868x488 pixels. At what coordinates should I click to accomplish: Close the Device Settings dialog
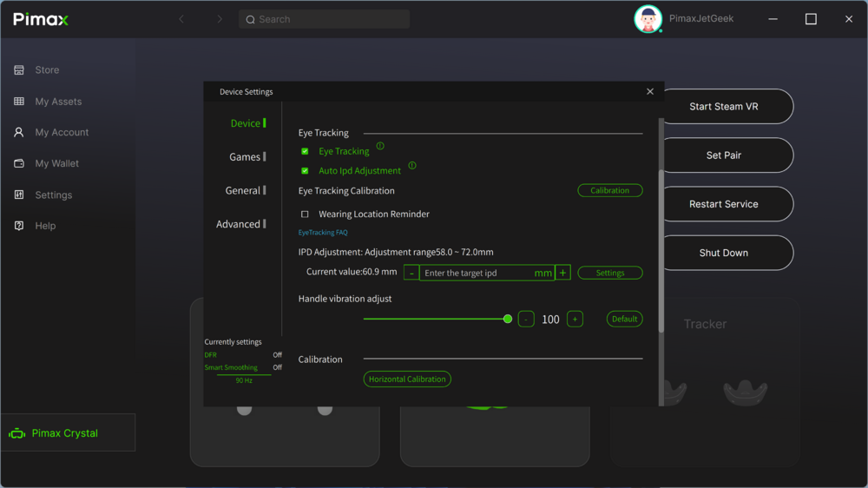pyautogui.click(x=650, y=91)
